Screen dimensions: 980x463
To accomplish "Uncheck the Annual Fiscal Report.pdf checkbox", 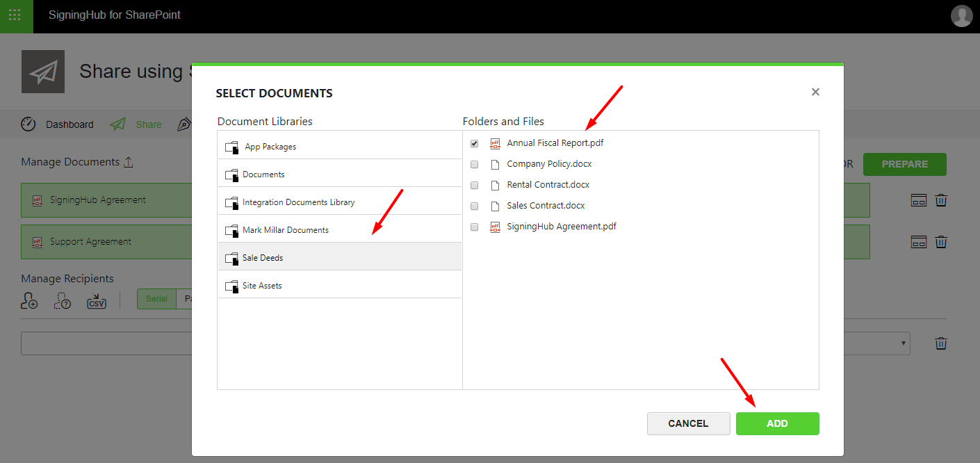I will click(475, 143).
